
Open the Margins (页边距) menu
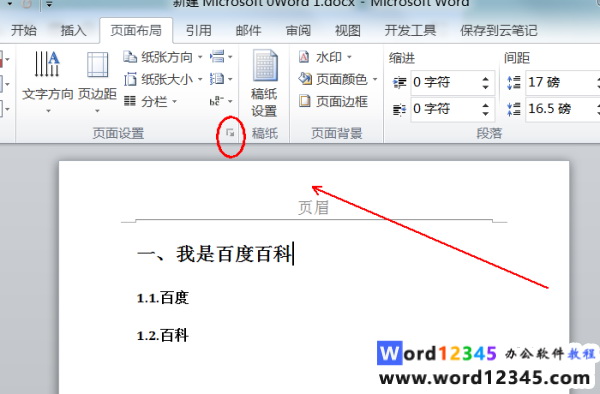(97, 81)
